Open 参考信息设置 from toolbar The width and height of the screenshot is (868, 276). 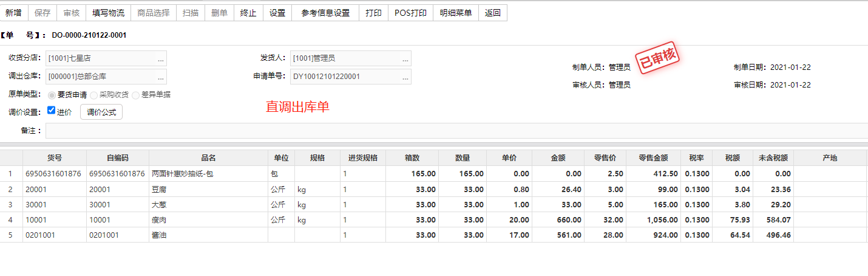325,13
